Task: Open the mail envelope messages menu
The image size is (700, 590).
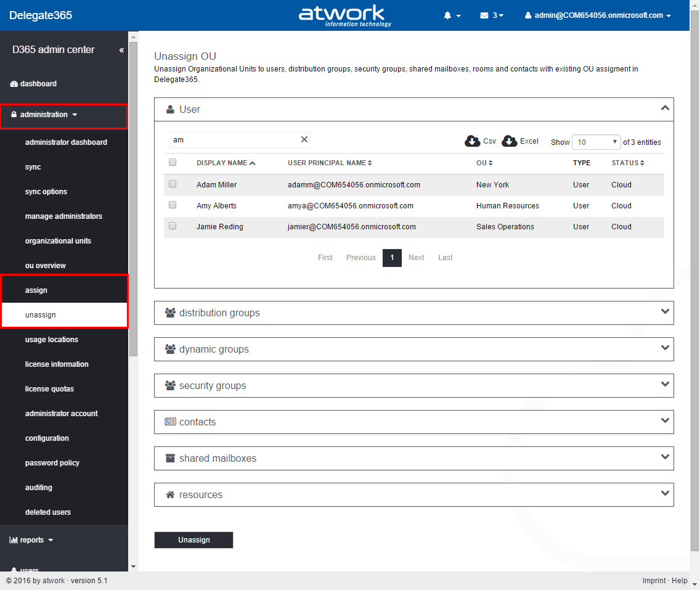Action: click(x=491, y=15)
